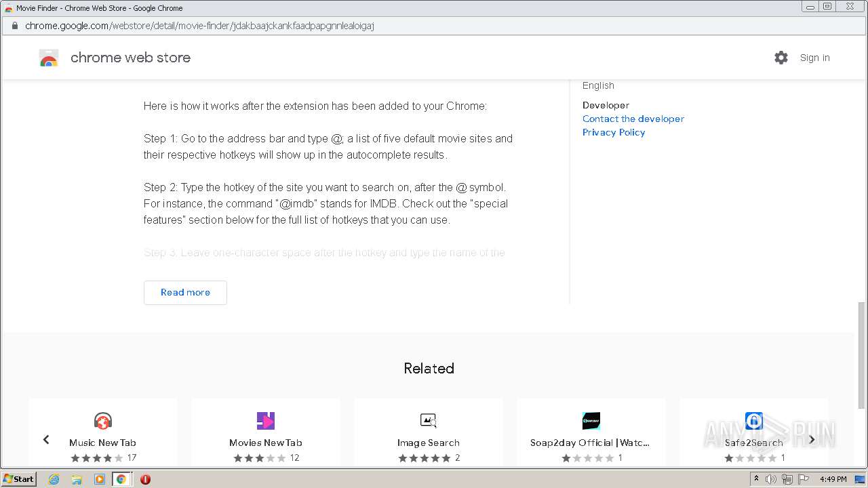The image size is (868, 488).
Task: Click the Soap2day Official extension icon
Action: click(591, 421)
